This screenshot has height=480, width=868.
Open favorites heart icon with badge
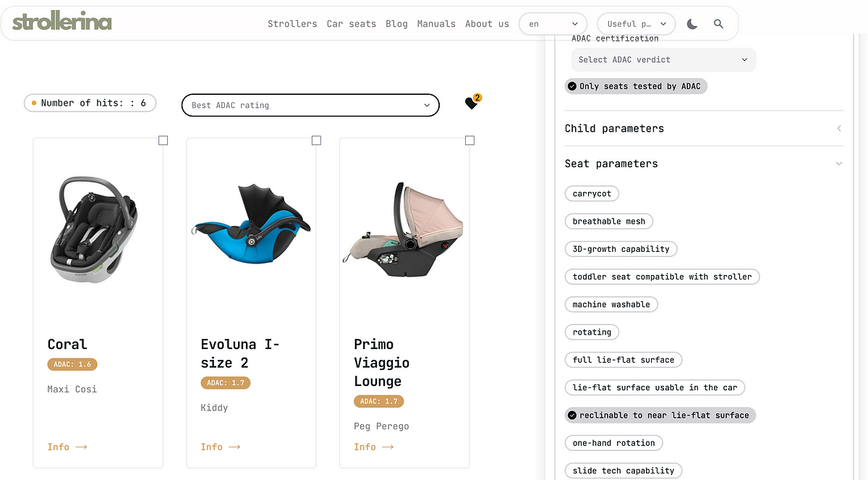pyautogui.click(x=472, y=103)
